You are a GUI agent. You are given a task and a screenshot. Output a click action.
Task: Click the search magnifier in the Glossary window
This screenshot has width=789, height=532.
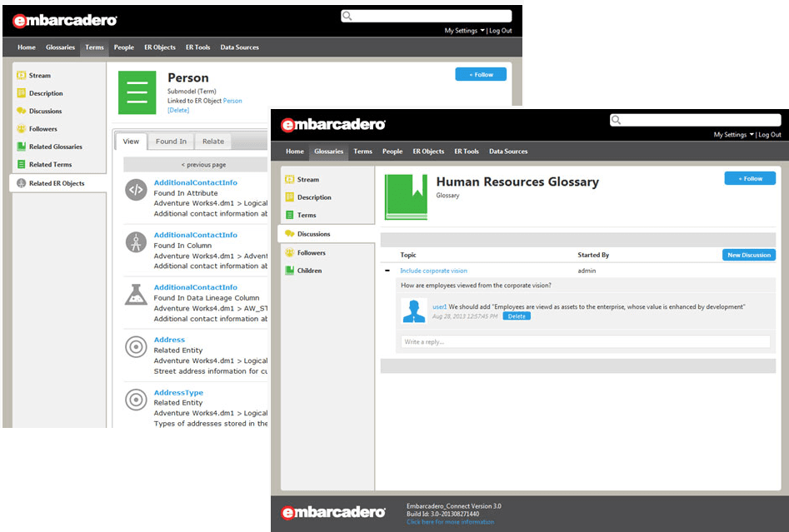(616, 120)
